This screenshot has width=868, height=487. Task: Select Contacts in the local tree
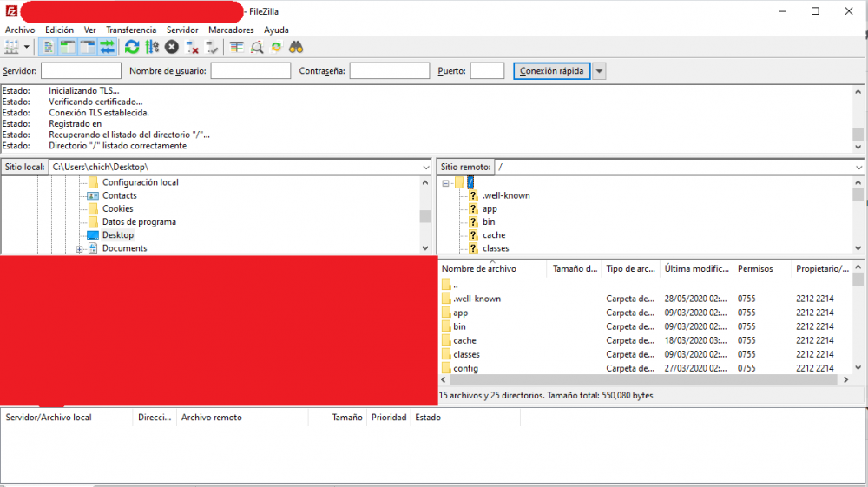click(119, 195)
